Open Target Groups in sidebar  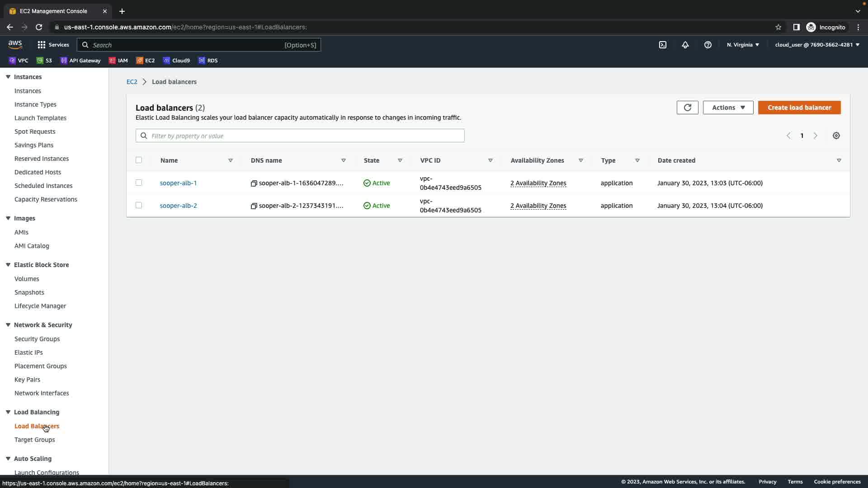click(x=34, y=440)
